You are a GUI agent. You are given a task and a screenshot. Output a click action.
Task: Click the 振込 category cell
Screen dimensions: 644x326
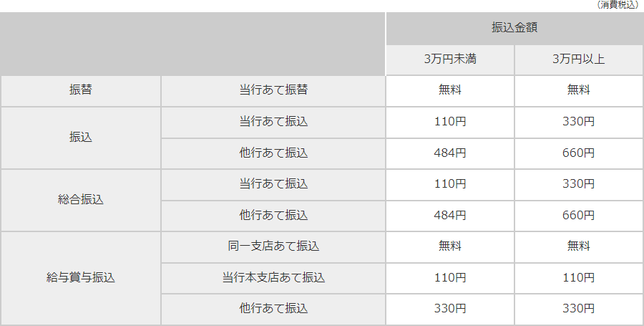pos(81,138)
